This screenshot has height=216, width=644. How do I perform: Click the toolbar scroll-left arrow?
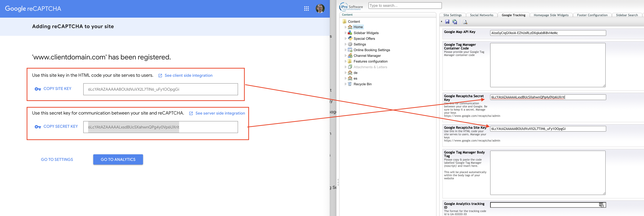[x=442, y=22]
